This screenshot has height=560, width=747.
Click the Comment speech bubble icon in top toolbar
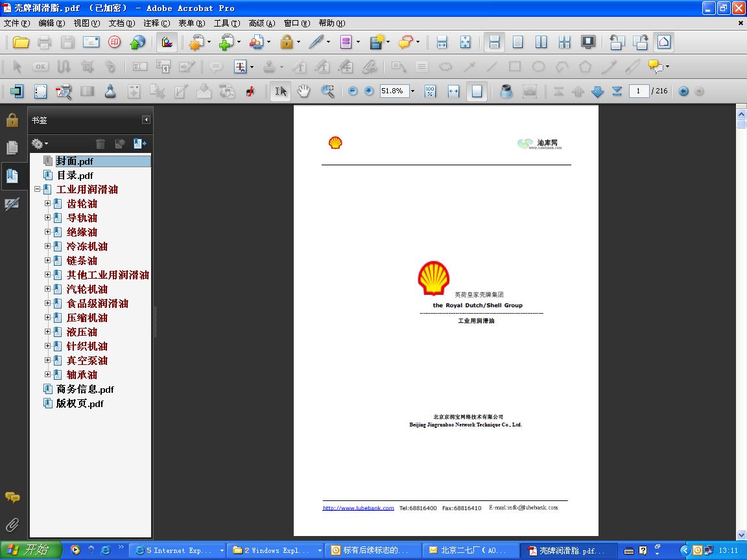(406, 42)
